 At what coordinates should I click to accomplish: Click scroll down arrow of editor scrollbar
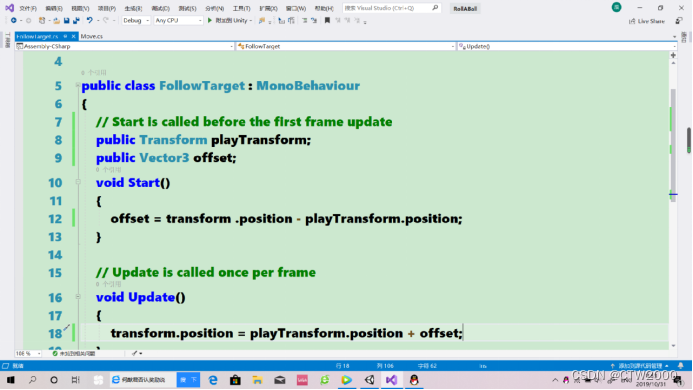pos(673,346)
